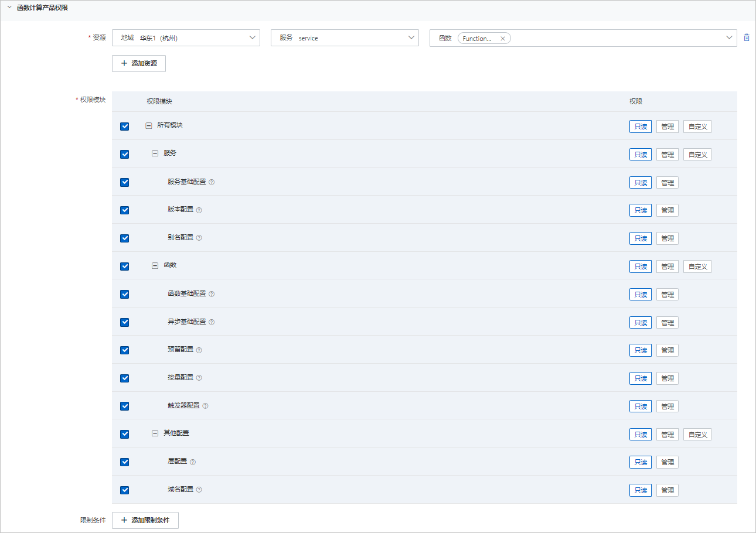Open help icon beside 按量配置
This screenshot has width=756, height=533.
199,378
